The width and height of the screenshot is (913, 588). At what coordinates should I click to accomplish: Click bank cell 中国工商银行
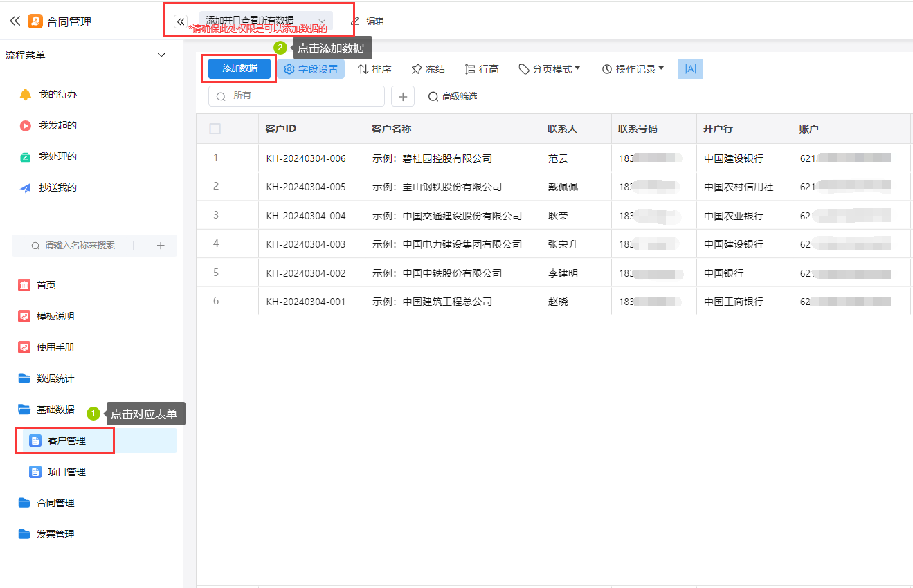pos(745,302)
